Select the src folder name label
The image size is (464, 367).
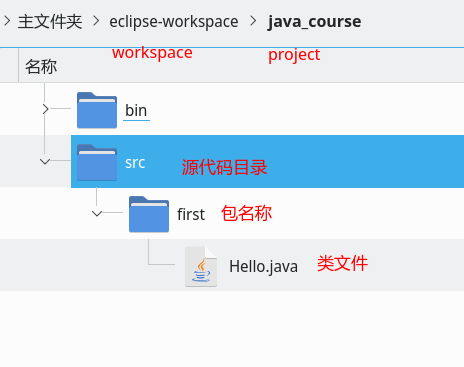(x=135, y=163)
